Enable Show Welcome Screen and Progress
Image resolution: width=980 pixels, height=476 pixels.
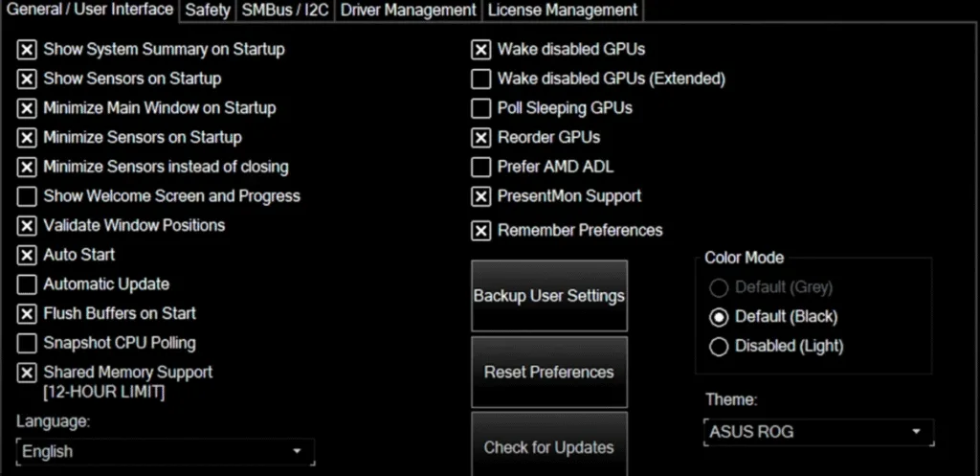point(27,196)
